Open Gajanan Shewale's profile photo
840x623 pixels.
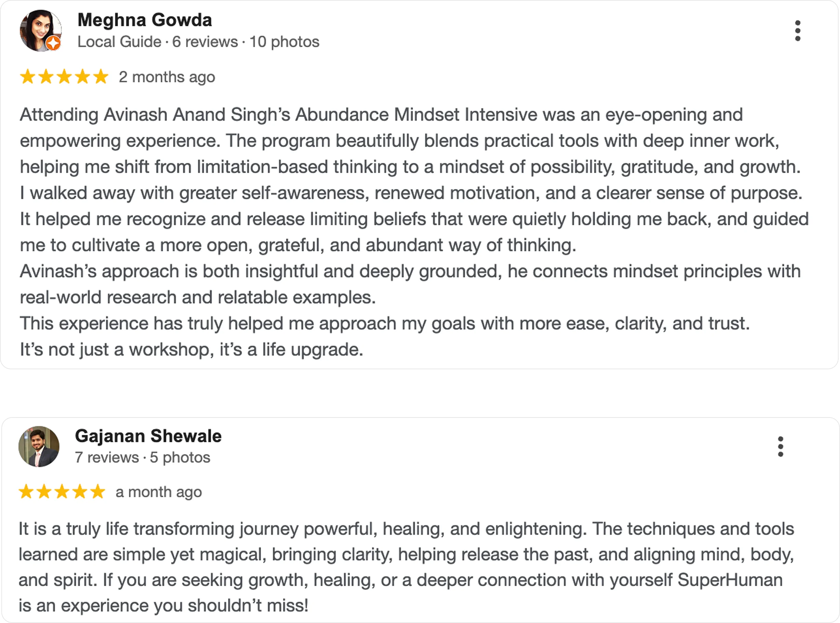[39, 447]
